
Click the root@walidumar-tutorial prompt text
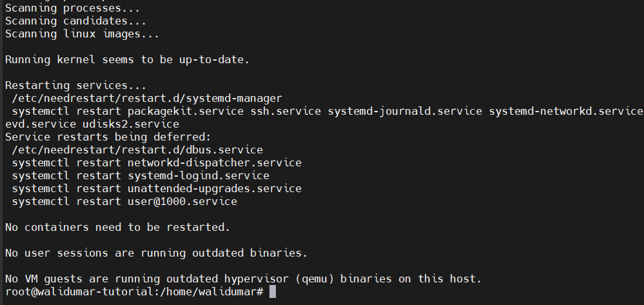pyautogui.click(x=134, y=292)
